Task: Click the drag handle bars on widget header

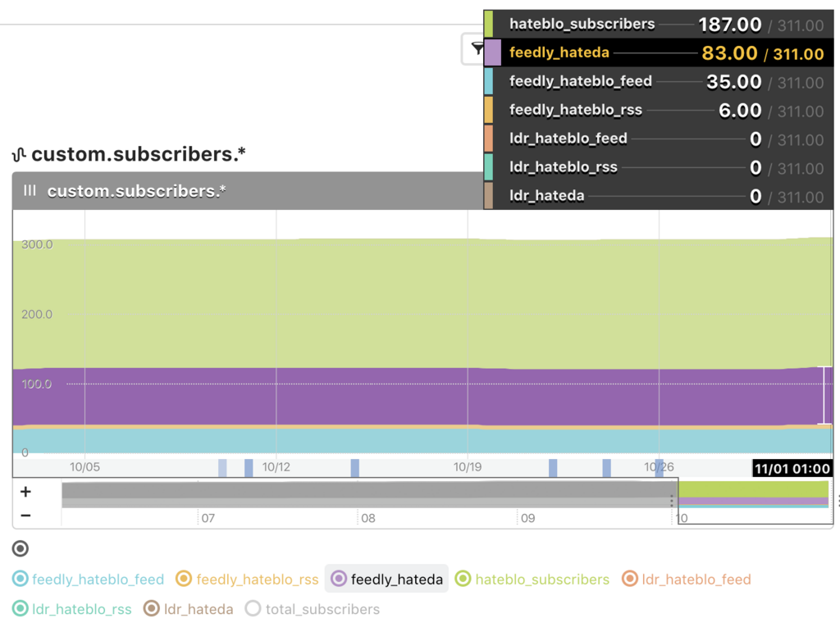Action: 30,190
